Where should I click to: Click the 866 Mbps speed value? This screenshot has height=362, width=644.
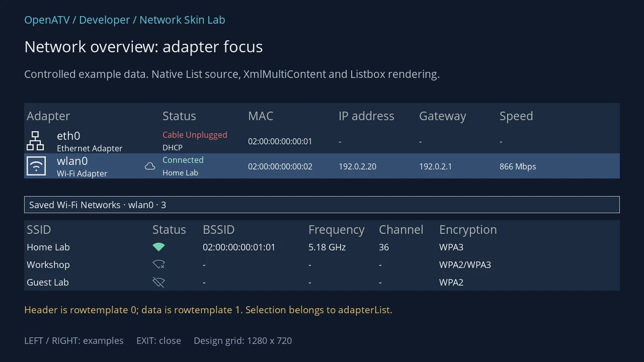point(518,166)
